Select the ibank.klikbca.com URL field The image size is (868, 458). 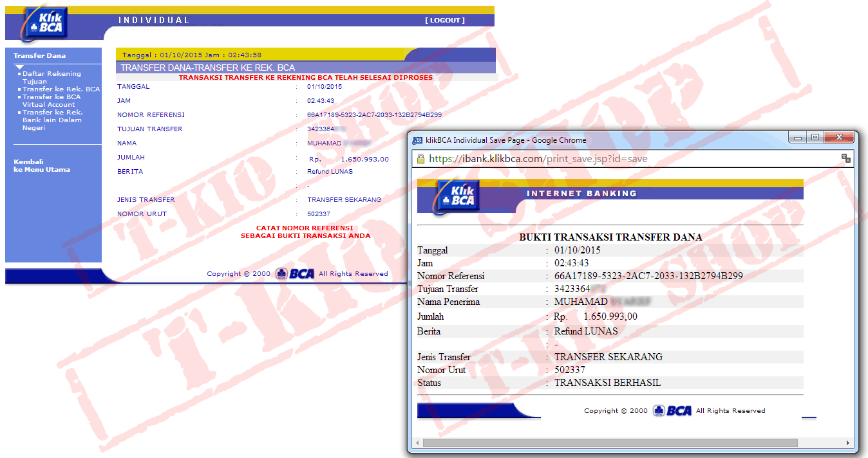point(538,159)
